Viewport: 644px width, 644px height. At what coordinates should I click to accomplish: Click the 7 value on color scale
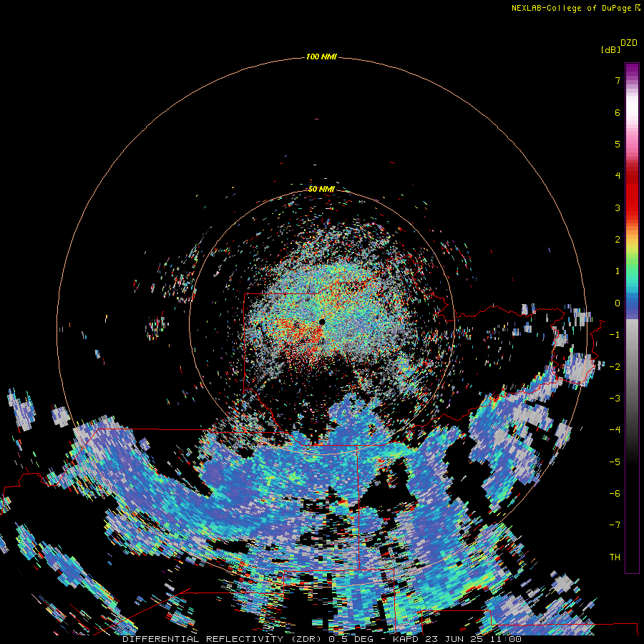point(618,81)
